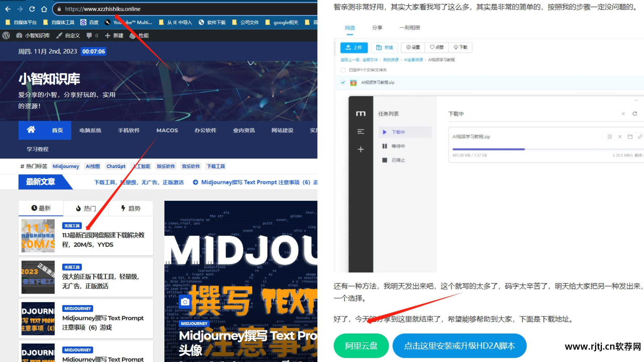Go to browser home page icon
Screen dimensions: 644x362
pos(44,9)
